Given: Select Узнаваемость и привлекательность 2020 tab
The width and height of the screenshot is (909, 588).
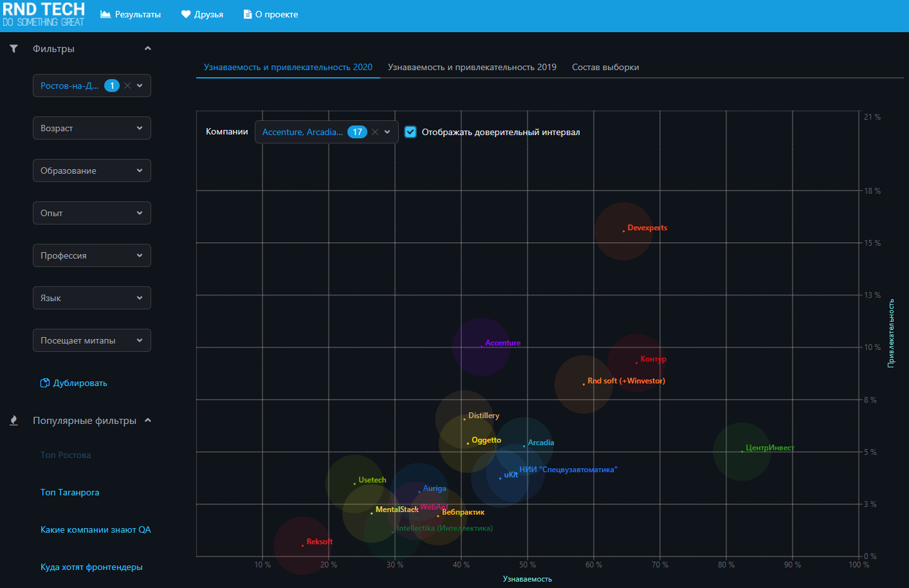Looking at the screenshot, I should (288, 67).
